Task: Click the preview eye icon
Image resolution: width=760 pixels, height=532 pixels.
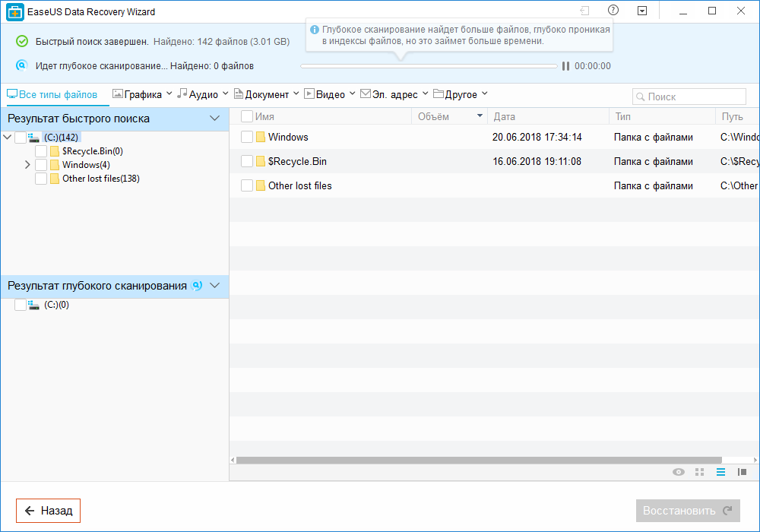Action: coord(679,472)
